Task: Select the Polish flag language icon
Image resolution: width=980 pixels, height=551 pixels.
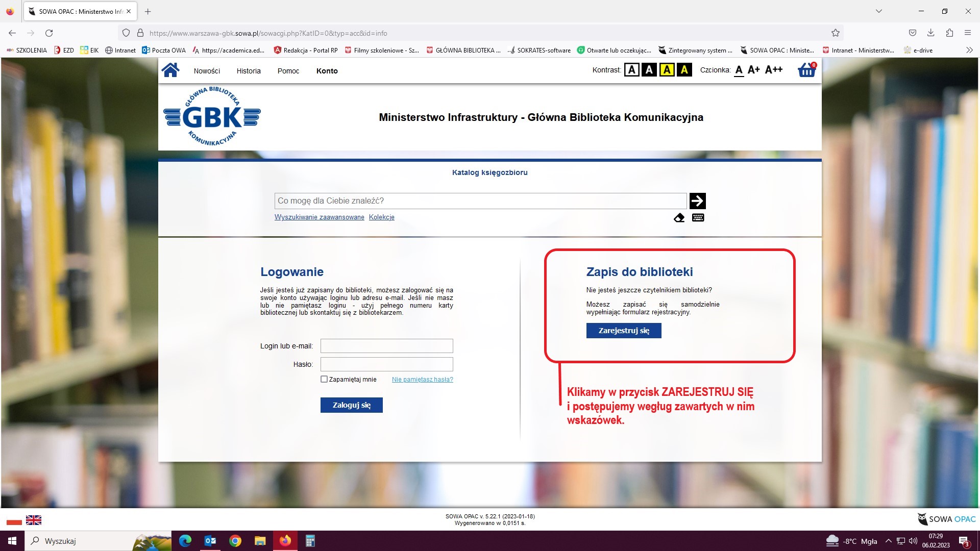Action: pyautogui.click(x=14, y=520)
